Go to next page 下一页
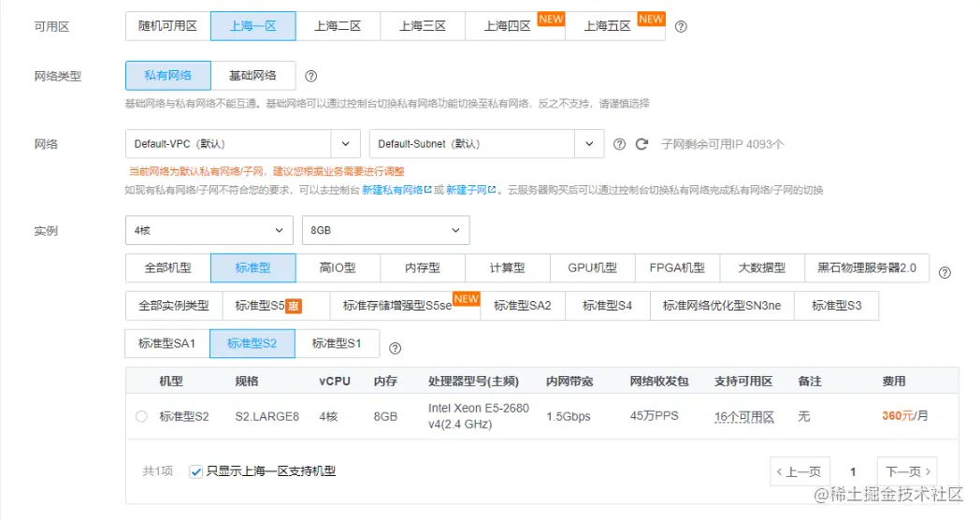Viewport: 980px width, 520px height. [x=907, y=471]
